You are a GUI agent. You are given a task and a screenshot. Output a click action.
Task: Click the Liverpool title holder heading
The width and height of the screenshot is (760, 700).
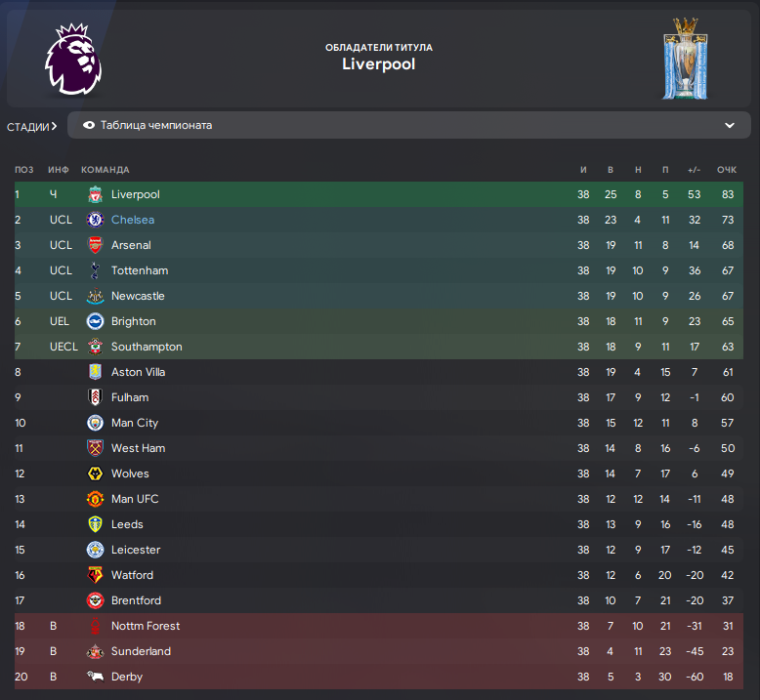pos(379,63)
